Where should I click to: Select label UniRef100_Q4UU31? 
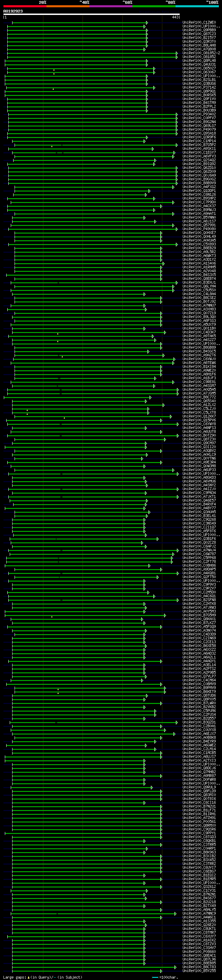199,65
